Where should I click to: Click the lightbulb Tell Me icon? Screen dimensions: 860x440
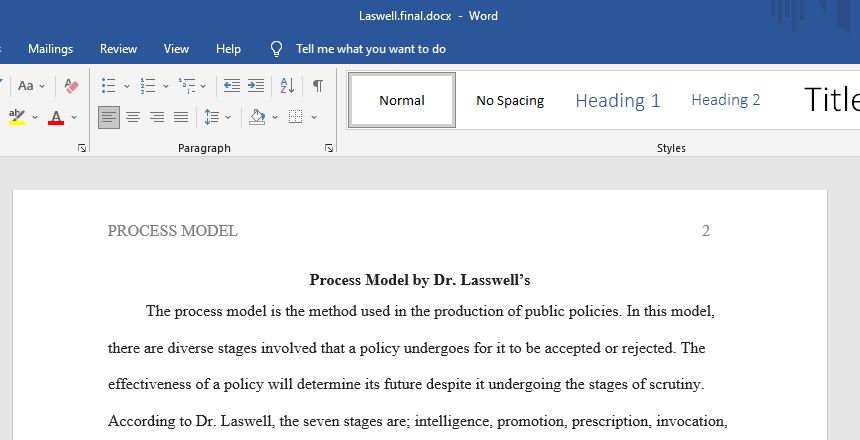pos(276,49)
